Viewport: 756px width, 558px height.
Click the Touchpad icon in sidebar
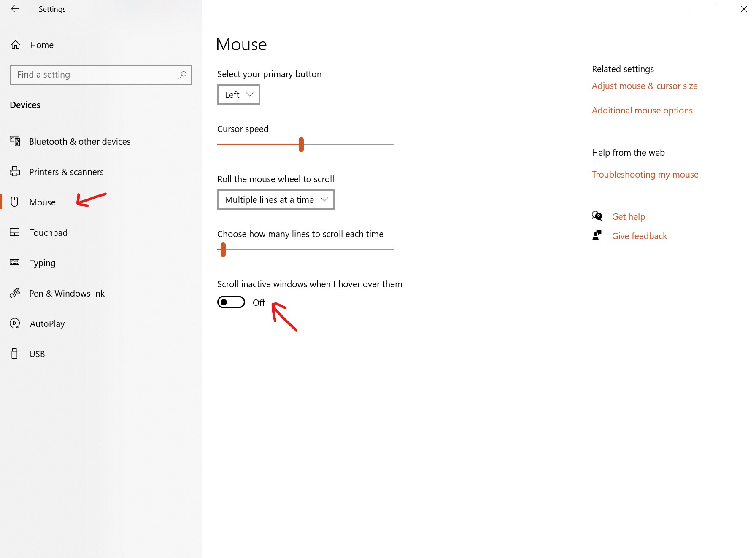[15, 232]
